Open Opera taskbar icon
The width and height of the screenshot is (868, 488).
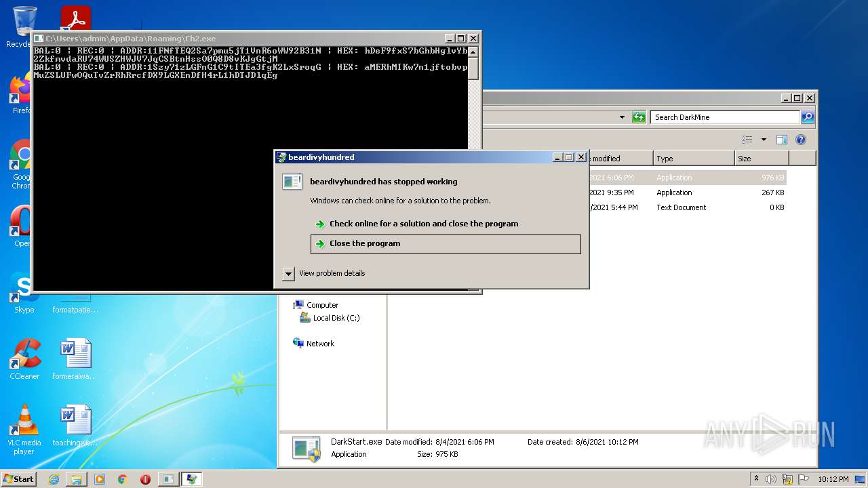click(x=145, y=479)
